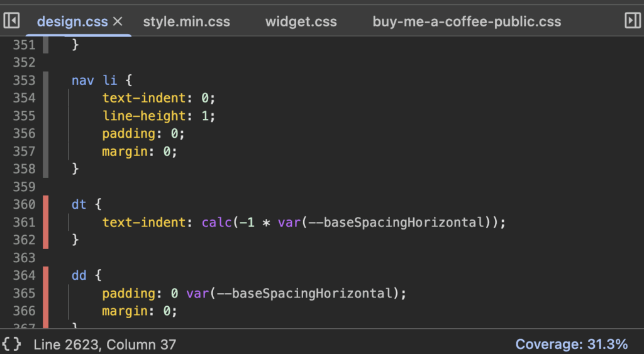Open the widget.css tab
The width and height of the screenshot is (644, 354).
(x=301, y=21)
